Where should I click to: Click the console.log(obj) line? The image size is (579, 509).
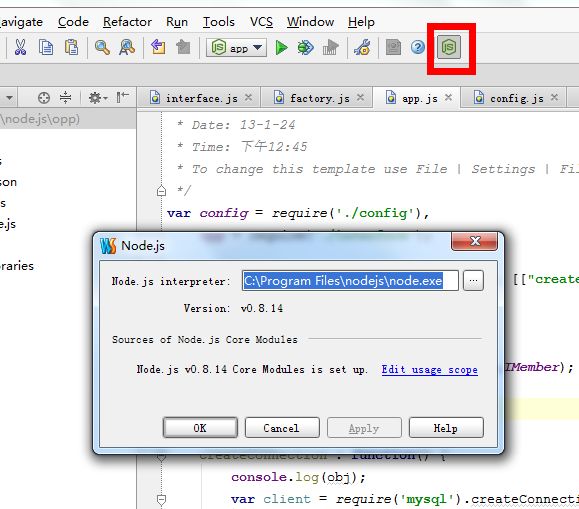point(298,477)
